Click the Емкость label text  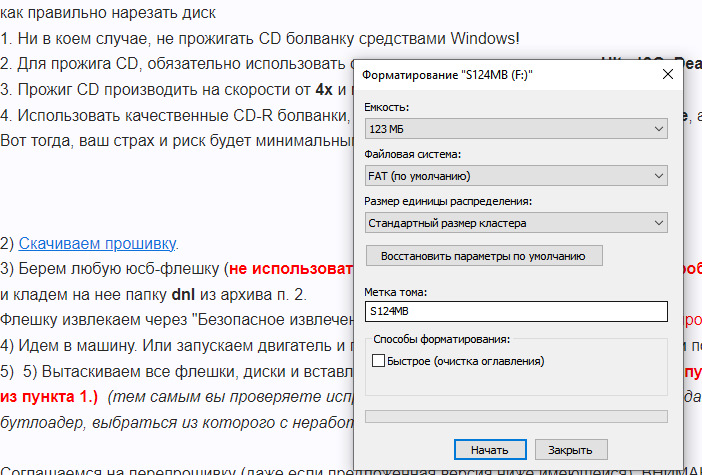(390, 107)
